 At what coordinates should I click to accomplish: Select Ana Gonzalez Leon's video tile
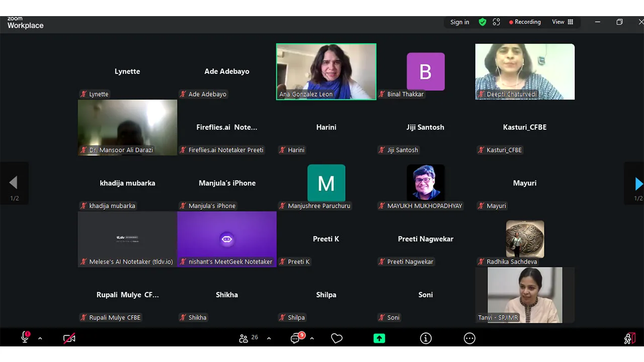click(x=326, y=71)
